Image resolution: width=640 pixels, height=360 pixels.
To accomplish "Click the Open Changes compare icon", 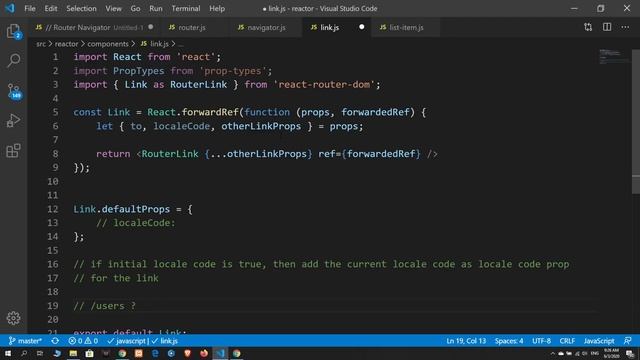I will pyautogui.click(x=588, y=27).
